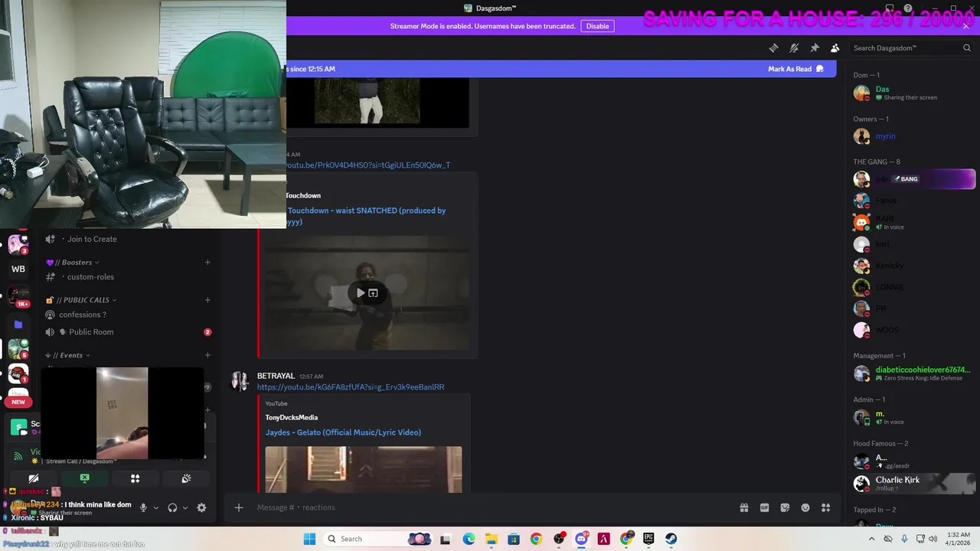This screenshot has height=551, width=980.
Task: Disable Streamer Mode
Action: [597, 26]
